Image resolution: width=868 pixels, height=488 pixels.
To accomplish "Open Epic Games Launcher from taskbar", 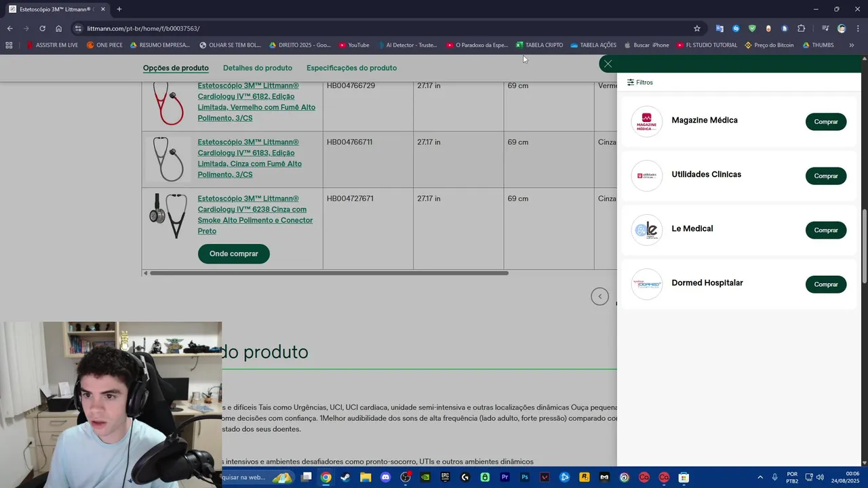I will [x=446, y=477].
